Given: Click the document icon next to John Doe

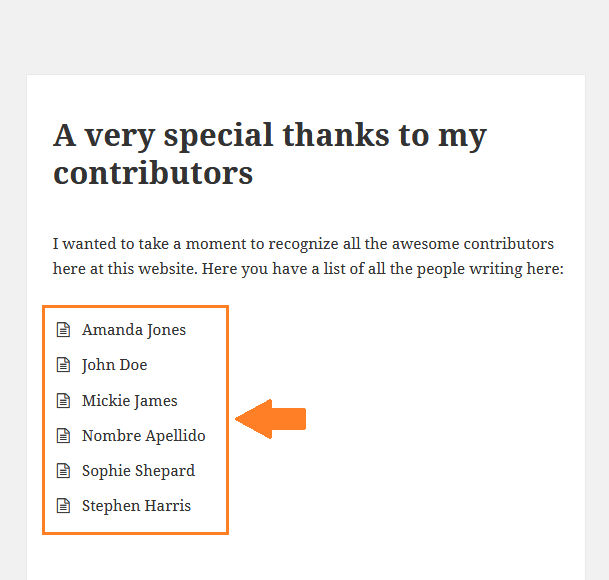Looking at the screenshot, I should click(x=63, y=365).
